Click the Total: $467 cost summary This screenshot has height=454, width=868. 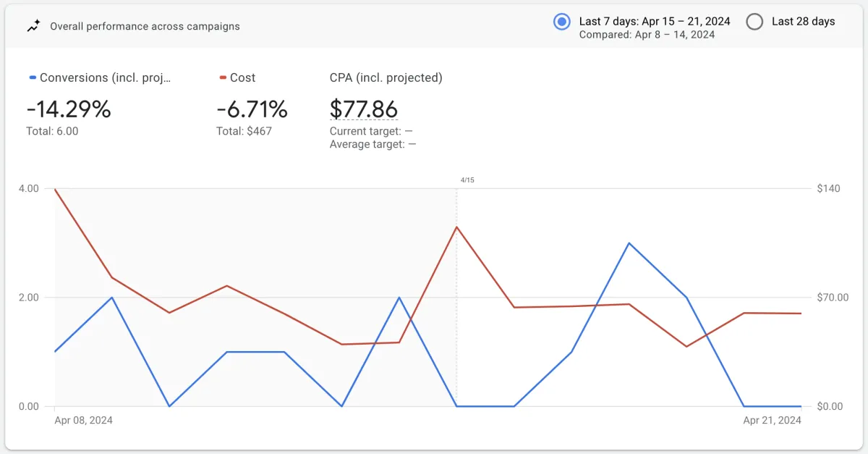pos(244,131)
